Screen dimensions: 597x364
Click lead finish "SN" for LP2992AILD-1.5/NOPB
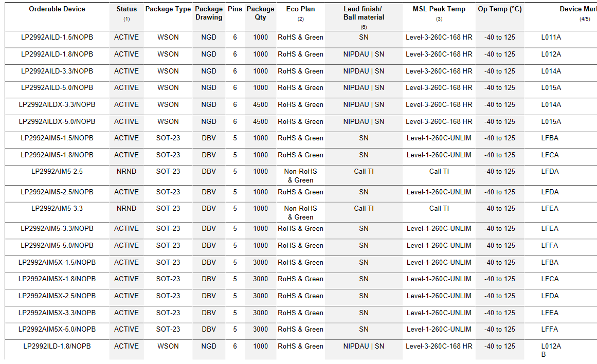point(364,38)
